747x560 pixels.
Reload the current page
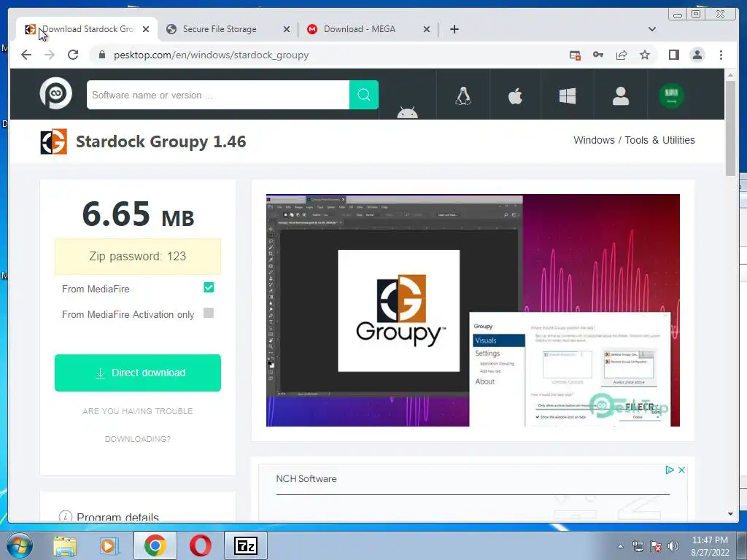click(x=73, y=55)
